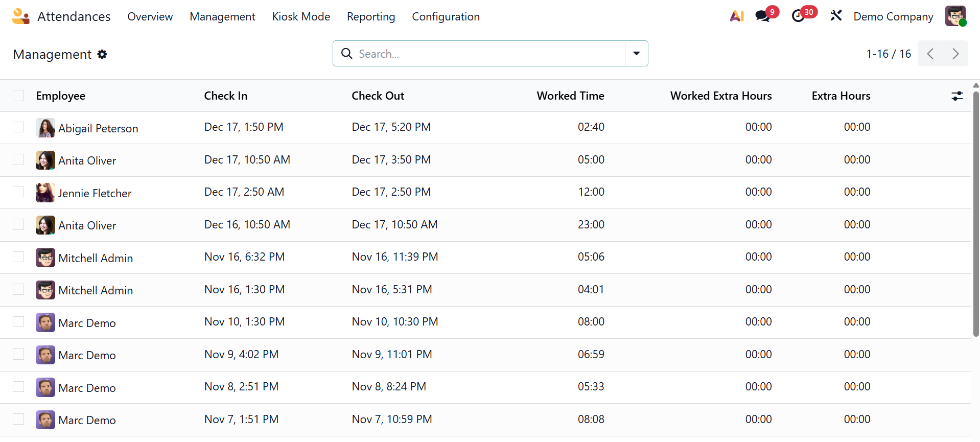Open optional columns adjust settings icon
The image size is (980, 442).
(x=957, y=96)
